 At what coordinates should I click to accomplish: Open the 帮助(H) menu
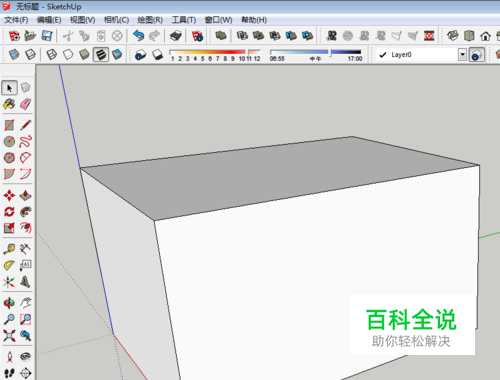pos(254,20)
